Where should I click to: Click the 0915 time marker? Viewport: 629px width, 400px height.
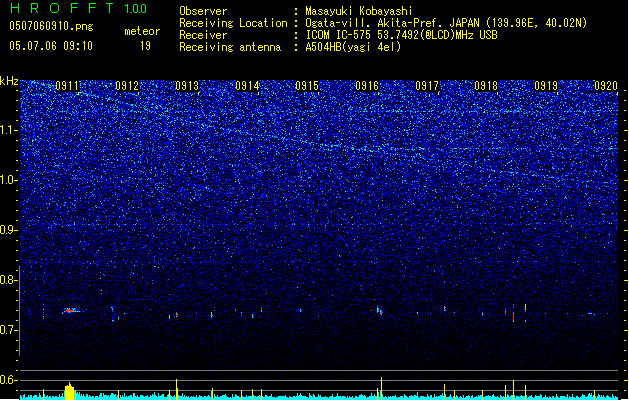coord(307,86)
